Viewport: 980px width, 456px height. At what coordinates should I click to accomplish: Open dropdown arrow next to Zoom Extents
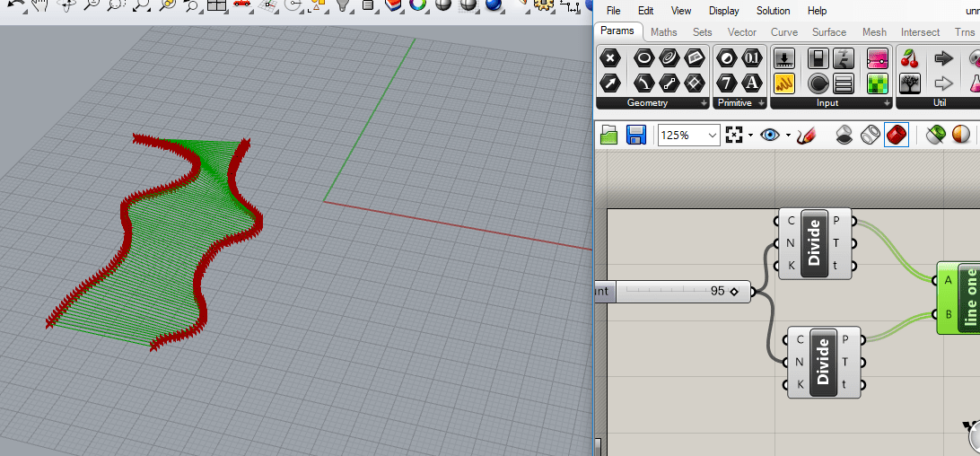tap(749, 136)
